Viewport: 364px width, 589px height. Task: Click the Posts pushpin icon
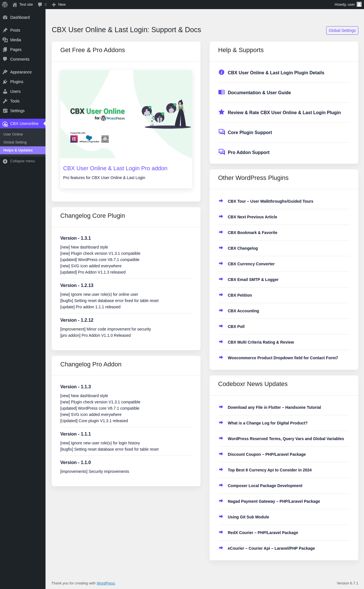pos(5,30)
